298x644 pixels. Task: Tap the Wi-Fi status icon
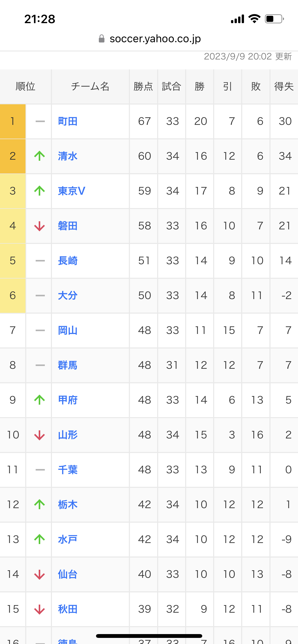254,19
